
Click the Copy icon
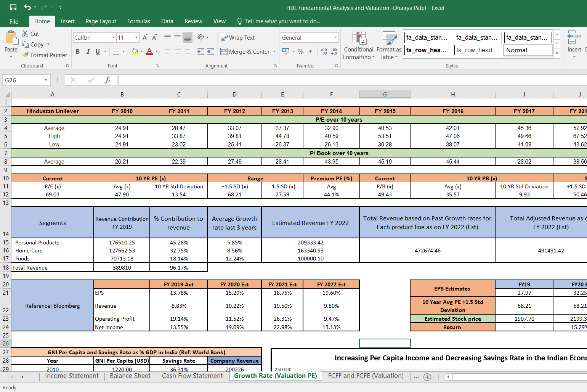pyautogui.click(x=25, y=44)
